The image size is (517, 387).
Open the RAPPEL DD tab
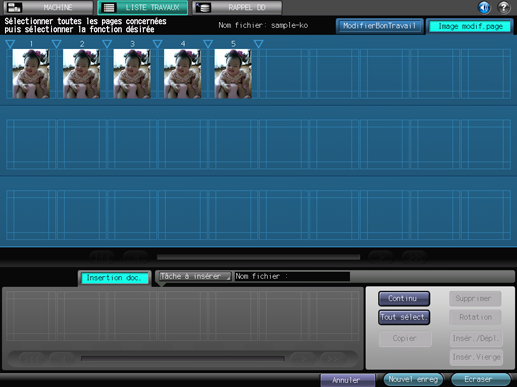coord(237,7)
